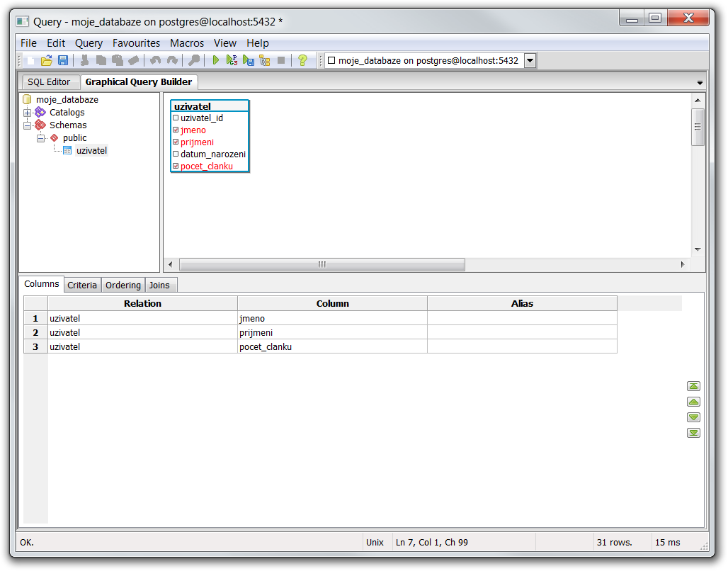Image resolution: width=728 pixels, height=571 pixels.
Task: Click the Open file folder icon
Action: pos(47,61)
